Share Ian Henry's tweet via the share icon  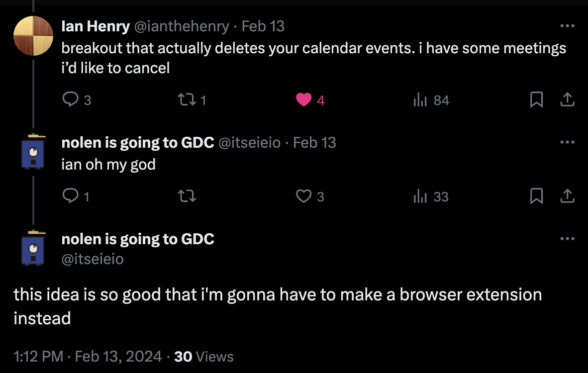(567, 99)
